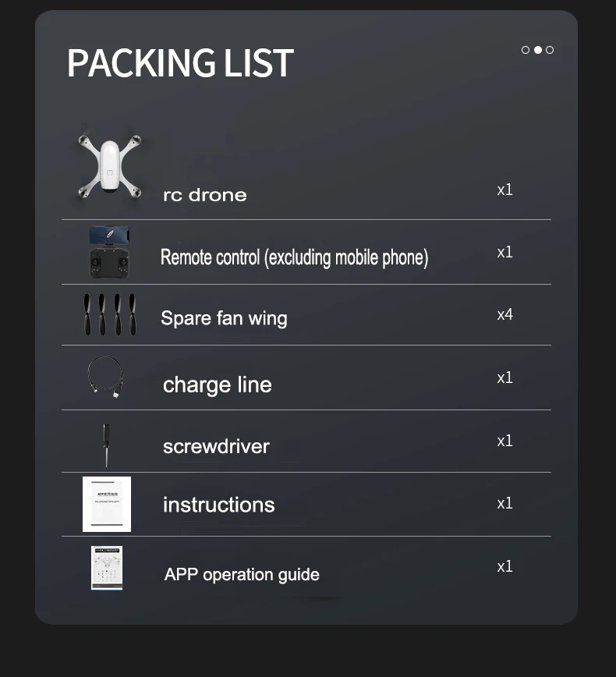Screen dimensions: 616x677
Task: Select the filled middle carousel dot
Action: pyautogui.click(x=538, y=50)
